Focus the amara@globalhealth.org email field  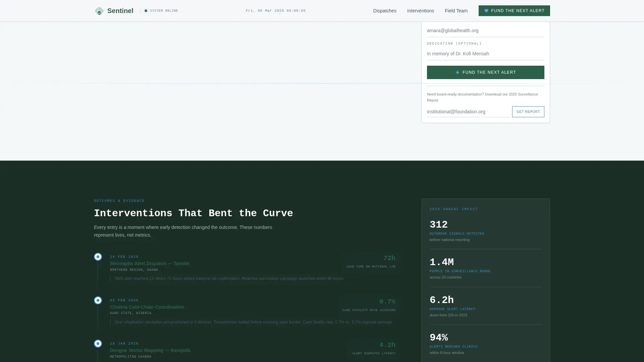click(486, 31)
